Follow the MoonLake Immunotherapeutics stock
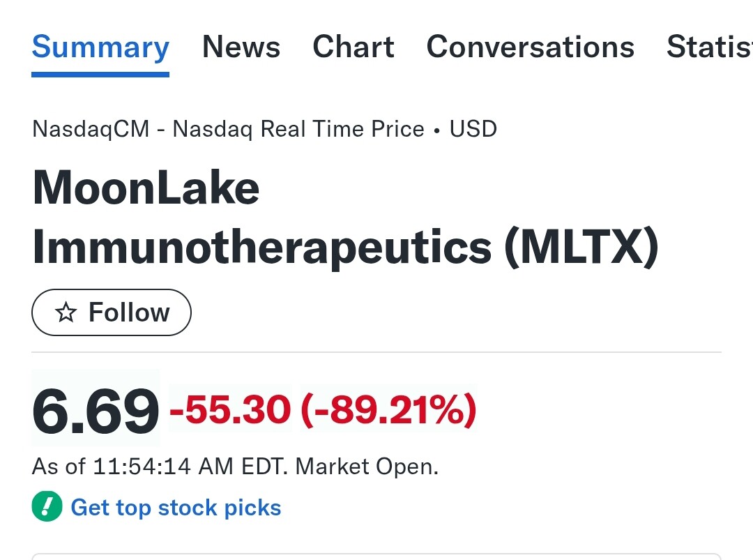This screenshot has width=753, height=560. [x=112, y=313]
